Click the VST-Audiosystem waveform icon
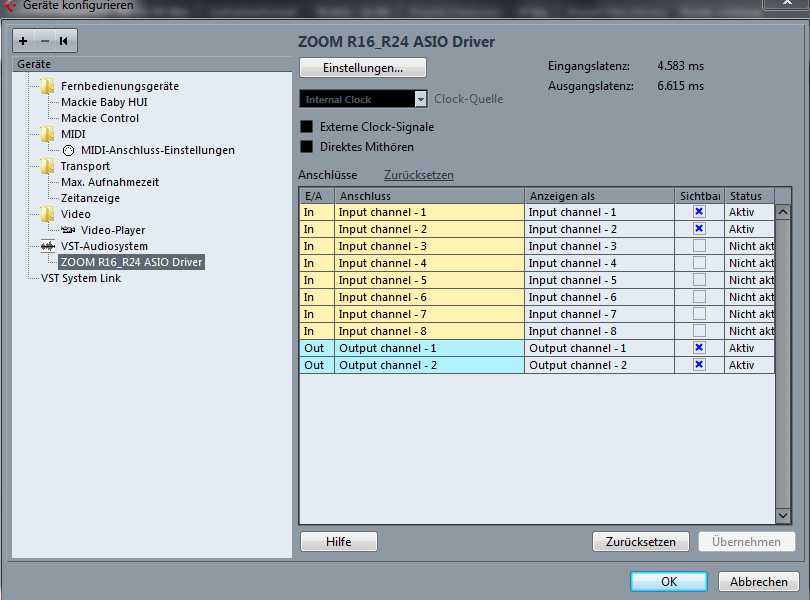810x600 pixels. tap(48, 246)
